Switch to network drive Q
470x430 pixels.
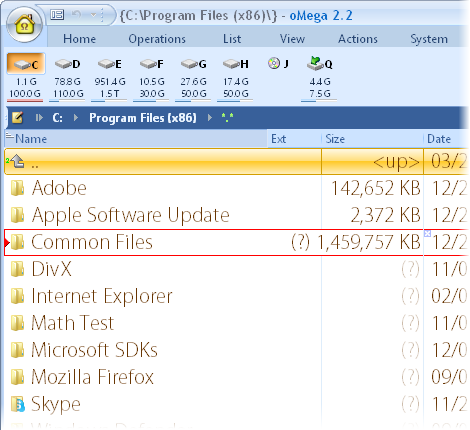[x=319, y=63]
